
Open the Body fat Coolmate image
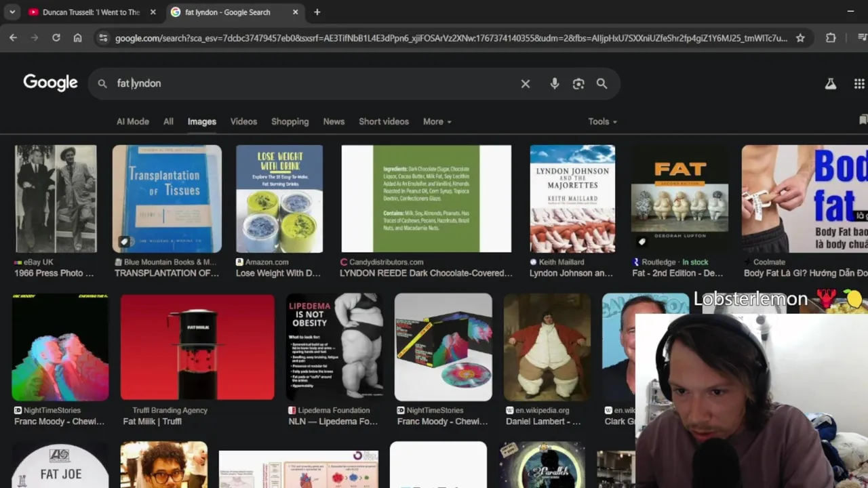coord(804,199)
